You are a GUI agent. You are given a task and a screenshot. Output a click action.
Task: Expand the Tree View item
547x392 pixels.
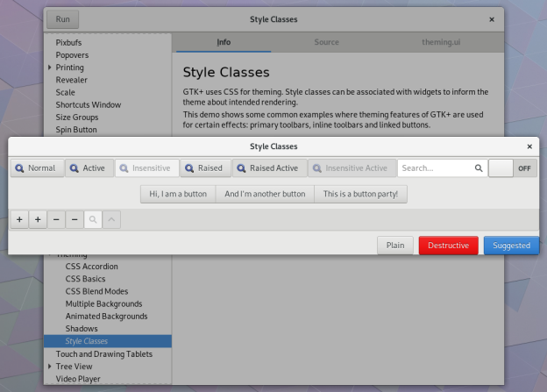50,367
